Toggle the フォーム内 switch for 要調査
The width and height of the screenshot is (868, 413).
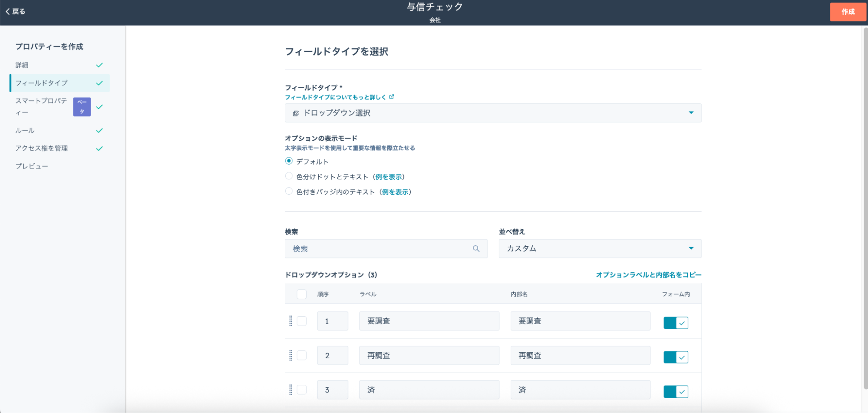click(x=675, y=323)
